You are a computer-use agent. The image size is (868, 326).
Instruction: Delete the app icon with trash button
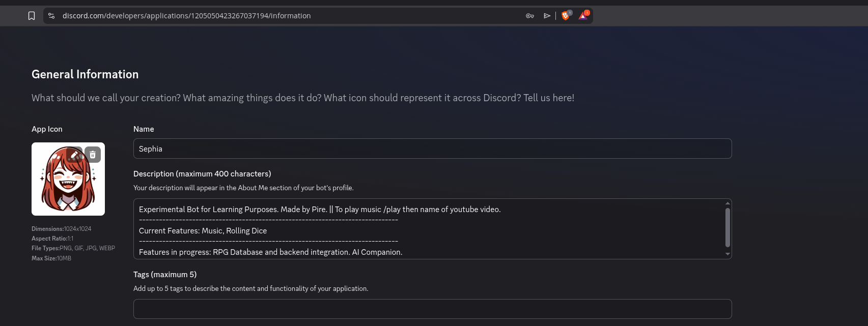pyautogui.click(x=93, y=155)
